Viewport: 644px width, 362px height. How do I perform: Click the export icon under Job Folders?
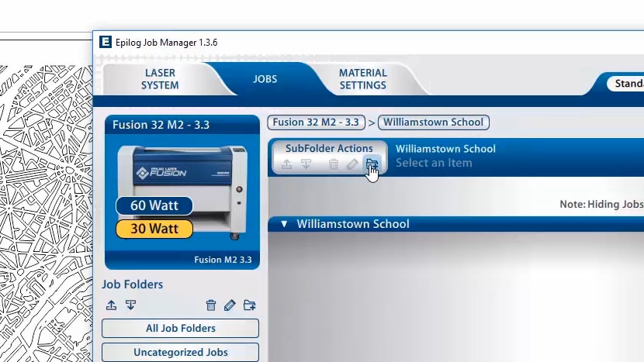[x=111, y=305]
